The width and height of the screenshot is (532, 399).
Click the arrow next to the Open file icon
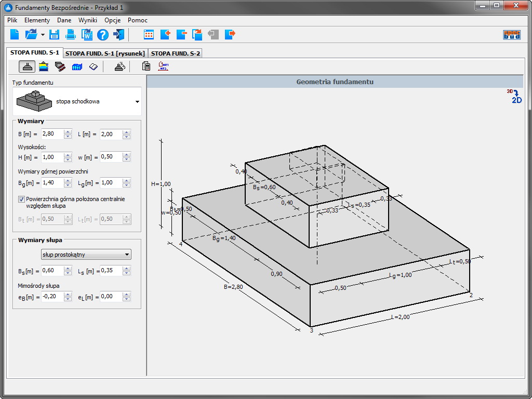coord(43,35)
